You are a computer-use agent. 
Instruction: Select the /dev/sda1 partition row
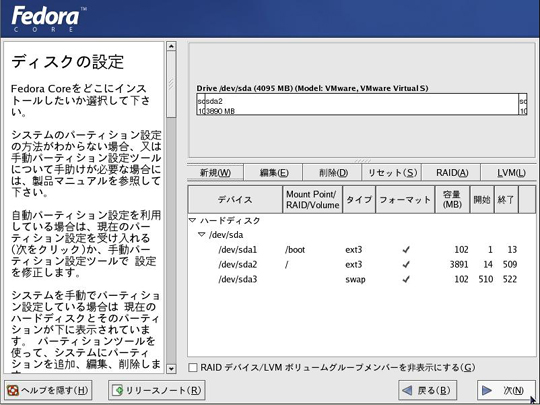click(362, 249)
